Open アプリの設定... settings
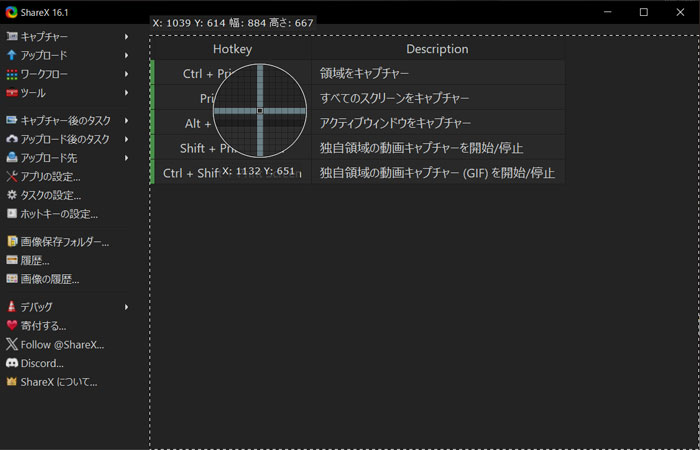The height and width of the screenshot is (450, 700). [50, 177]
